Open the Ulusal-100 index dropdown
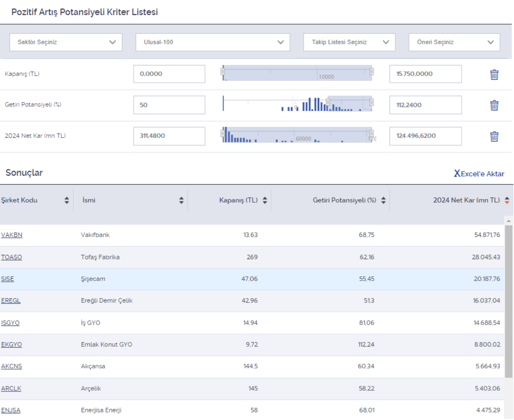Screen dimensions: 514x420 click(213, 42)
